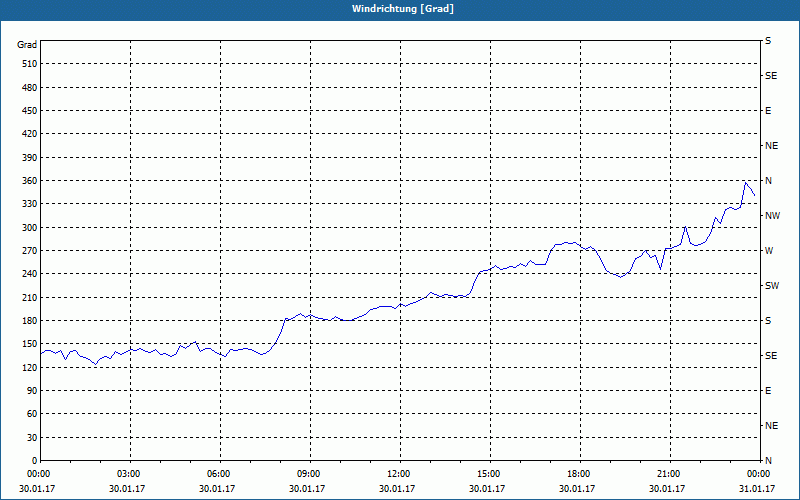Select the 450 y-axis value

(x=30, y=111)
